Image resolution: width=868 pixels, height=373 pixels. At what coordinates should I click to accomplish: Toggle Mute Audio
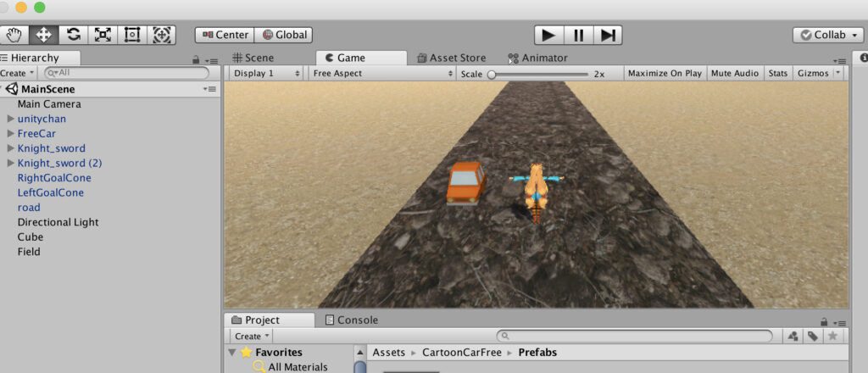coord(735,73)
